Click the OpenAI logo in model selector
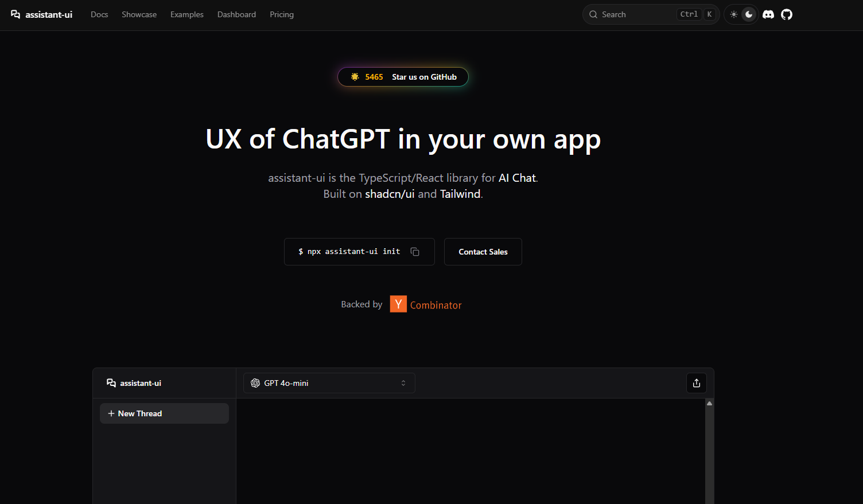This screenshot has width=863, height=504. pyautogui.click(x=255, y=383)
